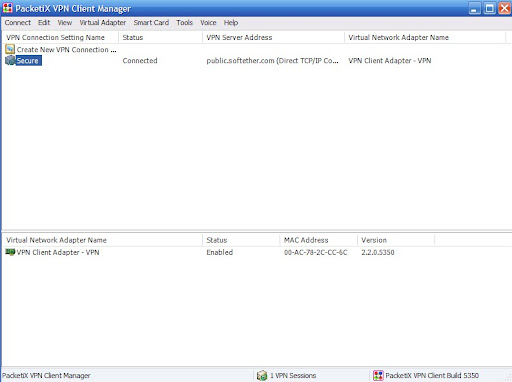This screenshot has width=512, height=382.
Task: Select Create New VPN Connection entry
Action: click(x=66, y=50)
